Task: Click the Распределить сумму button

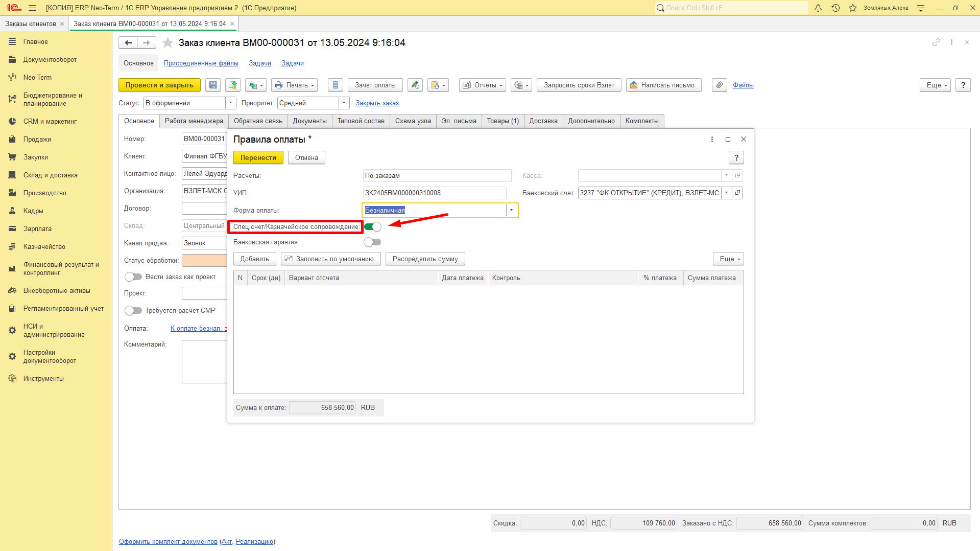Action: pyautogui.click(x=425, y=259)
